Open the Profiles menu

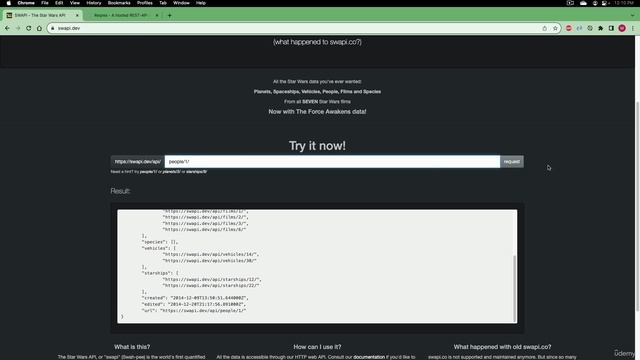click(x=144, y=3)
